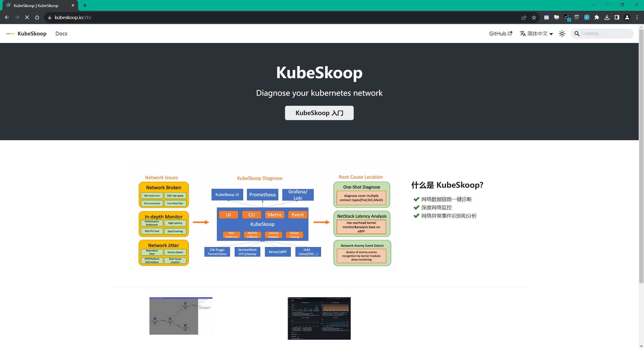Open a new browser tab
This screenshot has height=348, width=644.
point(85,5)
